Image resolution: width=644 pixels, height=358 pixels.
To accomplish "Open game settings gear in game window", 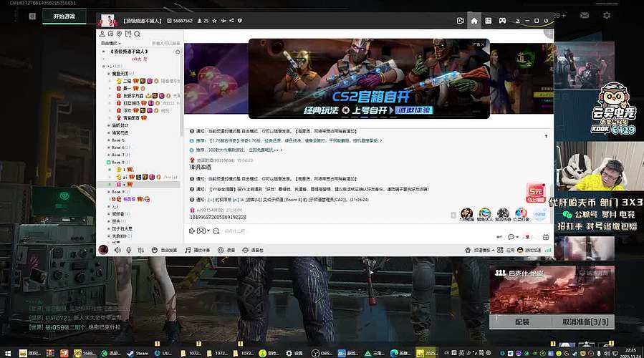I will pyautogui.click(x=607, y=15).
